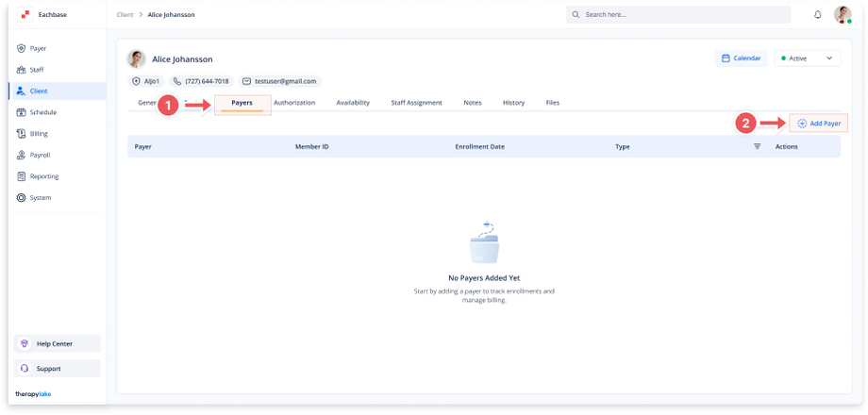Open the Payer section in sidebar
This screenshot has height=415, width=868.
[57, 49]
